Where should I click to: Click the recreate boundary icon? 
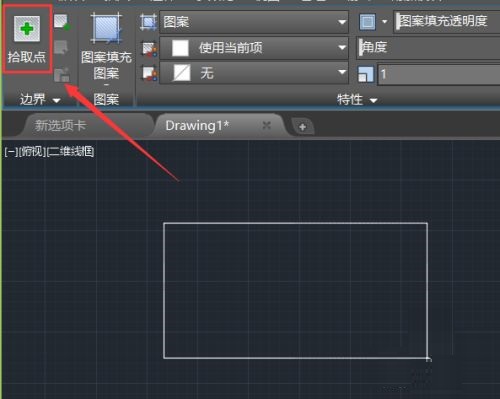click(x=62, y=75)
